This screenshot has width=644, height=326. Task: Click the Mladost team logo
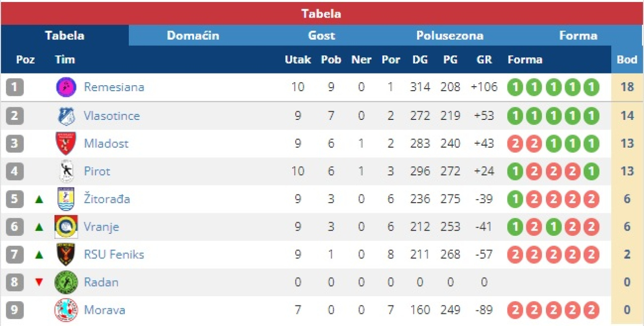click(x=66, y=144)
